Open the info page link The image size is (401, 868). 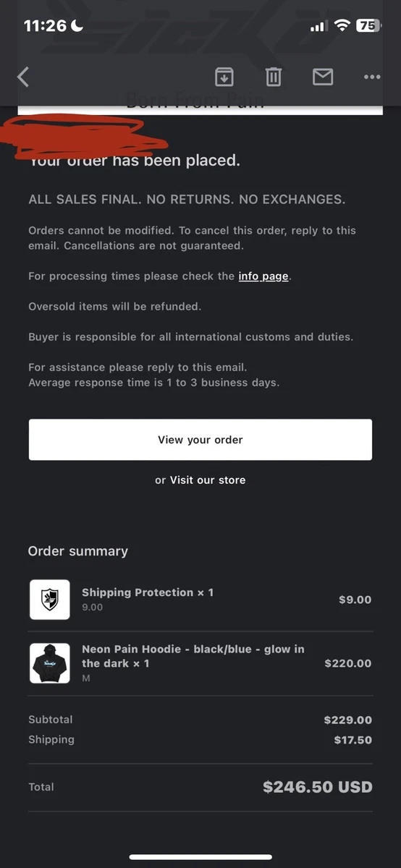pos(263,276)
